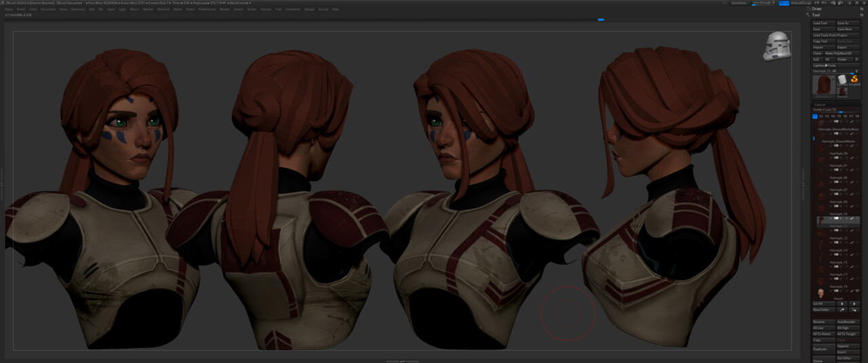868x363 pixels.
Task: Click the Load Tool button
Action: point(824,23)
